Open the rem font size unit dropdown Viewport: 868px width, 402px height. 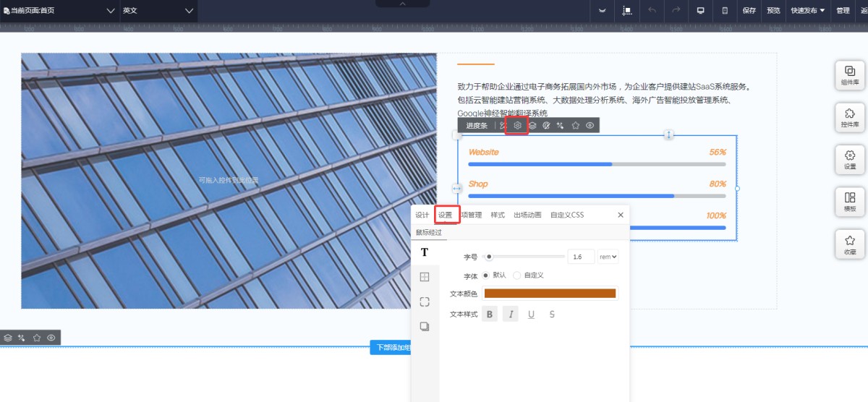point(608,257)
